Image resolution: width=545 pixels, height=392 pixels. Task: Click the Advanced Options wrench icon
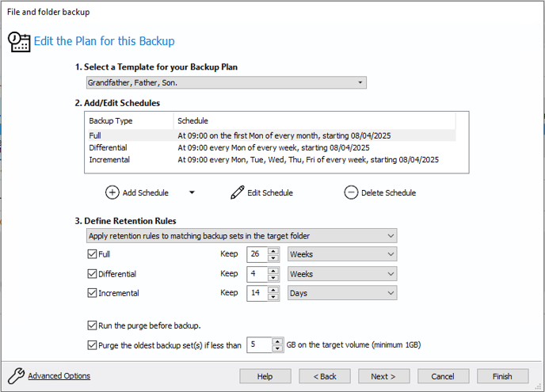16,375
